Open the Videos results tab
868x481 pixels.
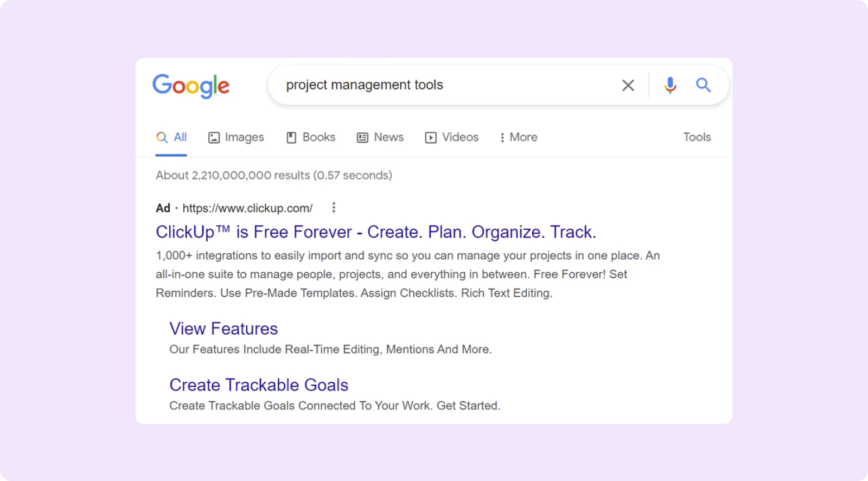[460, 137]
